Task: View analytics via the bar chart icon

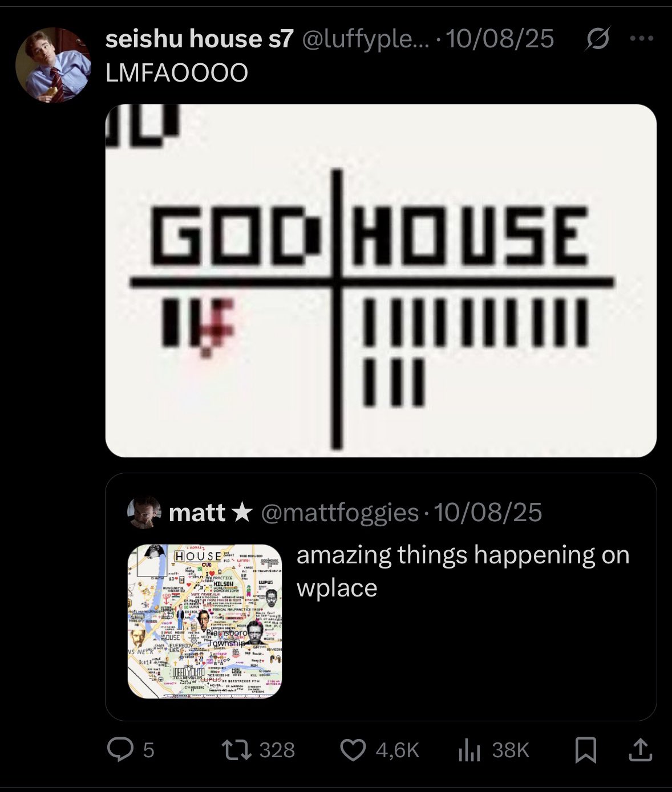Action: click(x=469, y=750)
